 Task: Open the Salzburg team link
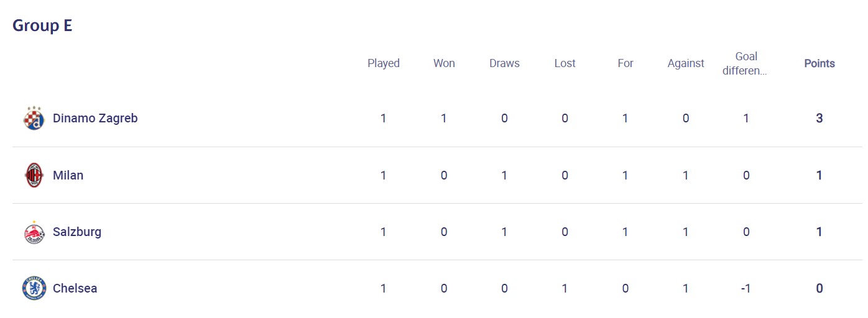pyautogui.click(x=77, y=232)
